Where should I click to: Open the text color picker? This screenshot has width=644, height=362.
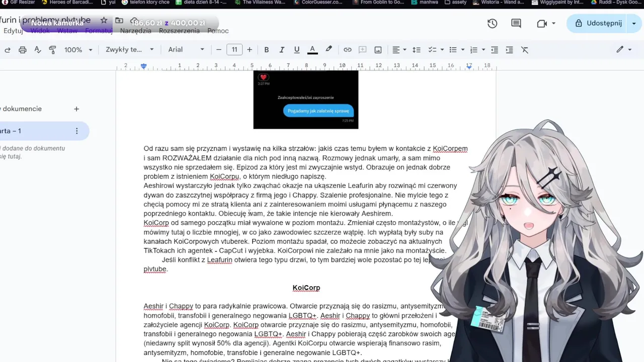coord(312,50)
